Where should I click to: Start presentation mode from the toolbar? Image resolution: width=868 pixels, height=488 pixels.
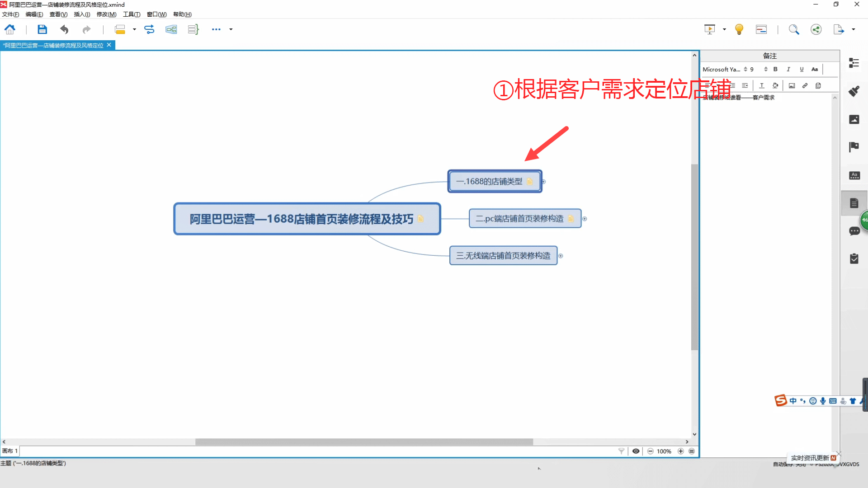pos(710,30)
